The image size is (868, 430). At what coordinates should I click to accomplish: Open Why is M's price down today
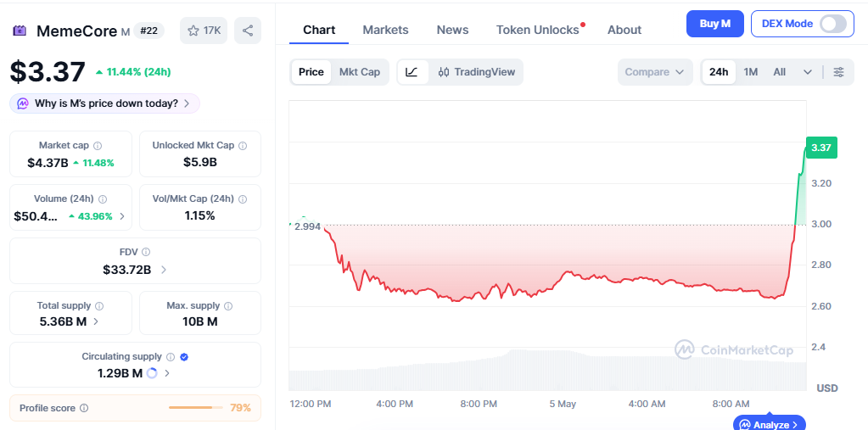(104, 103)
